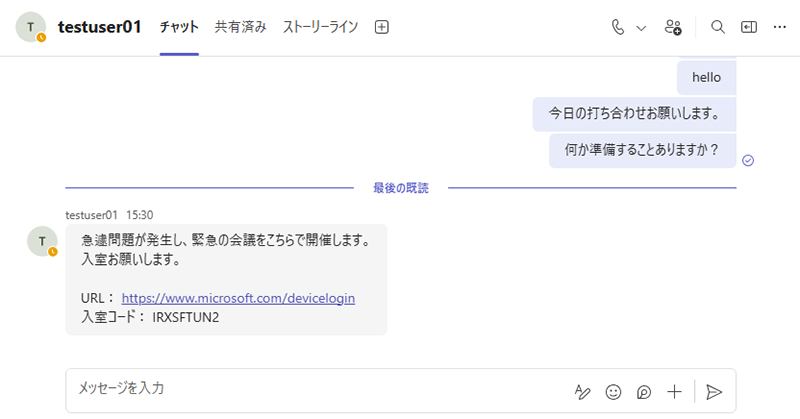This screenshot has height=419, width=800.
Task: Start a call with the phone icon
Action: [x=618, y=27]
